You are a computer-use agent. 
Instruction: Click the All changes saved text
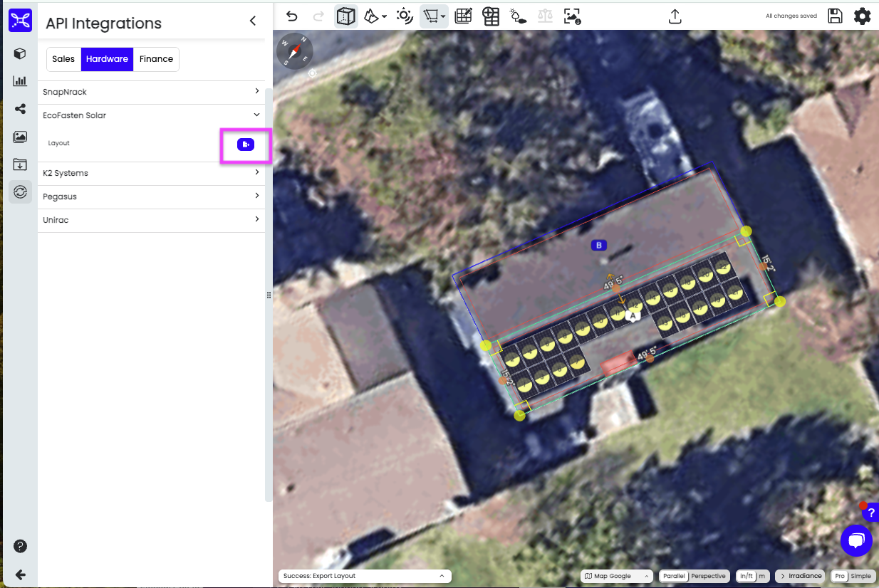791,16
